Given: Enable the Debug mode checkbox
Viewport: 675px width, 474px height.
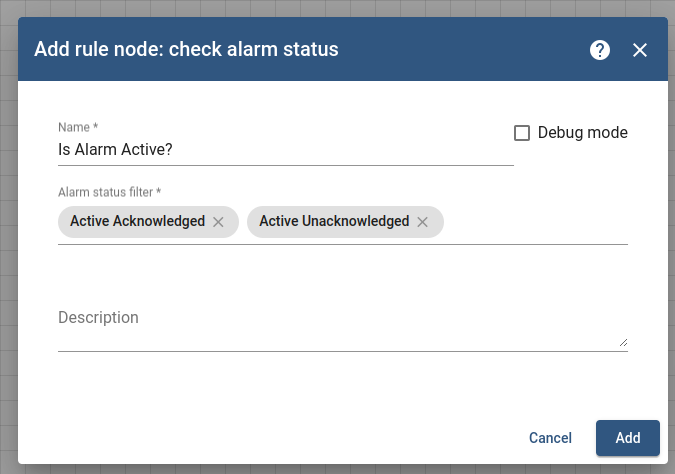Looking at the screenshot, I should tap(522, 133).
